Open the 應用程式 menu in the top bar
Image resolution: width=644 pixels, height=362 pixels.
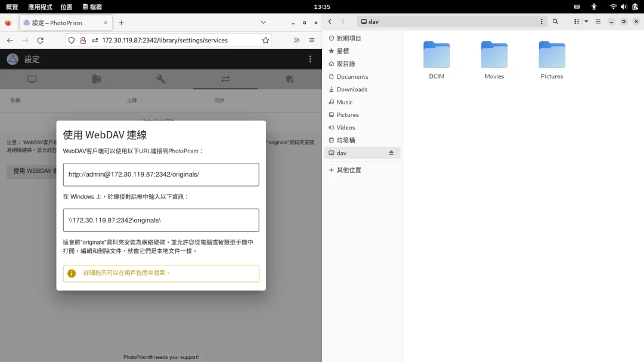click(x=40, y=7)
